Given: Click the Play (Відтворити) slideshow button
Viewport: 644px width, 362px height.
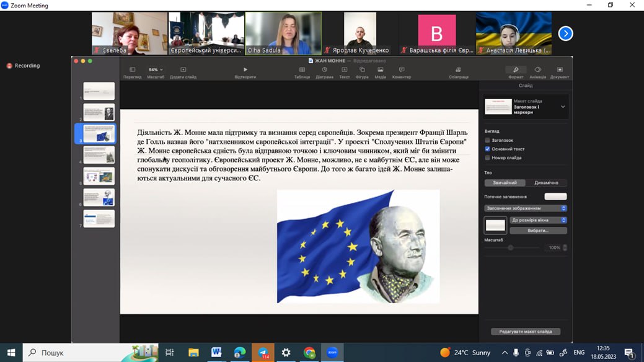Looking at the screenshot, I should [245, 70].
